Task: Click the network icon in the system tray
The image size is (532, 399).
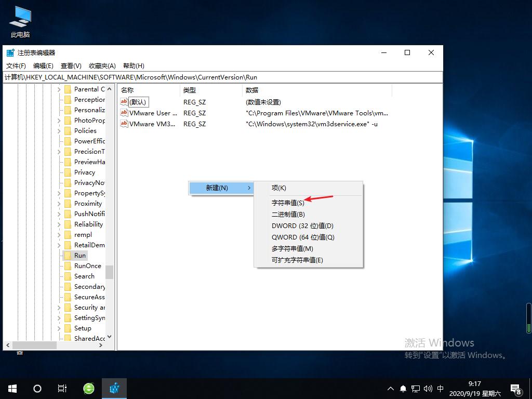Action: point(415,388)
